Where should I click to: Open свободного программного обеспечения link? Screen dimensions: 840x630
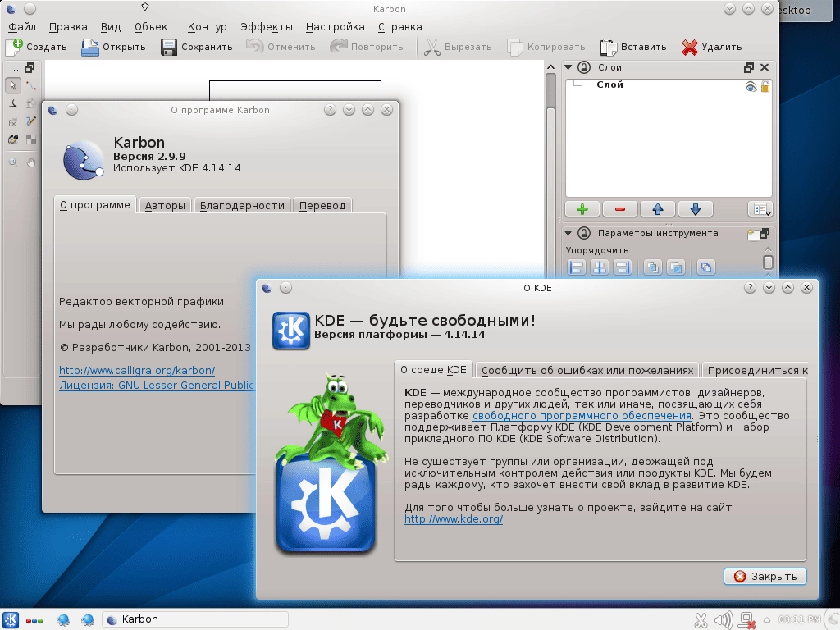click(x=582, y=416)
